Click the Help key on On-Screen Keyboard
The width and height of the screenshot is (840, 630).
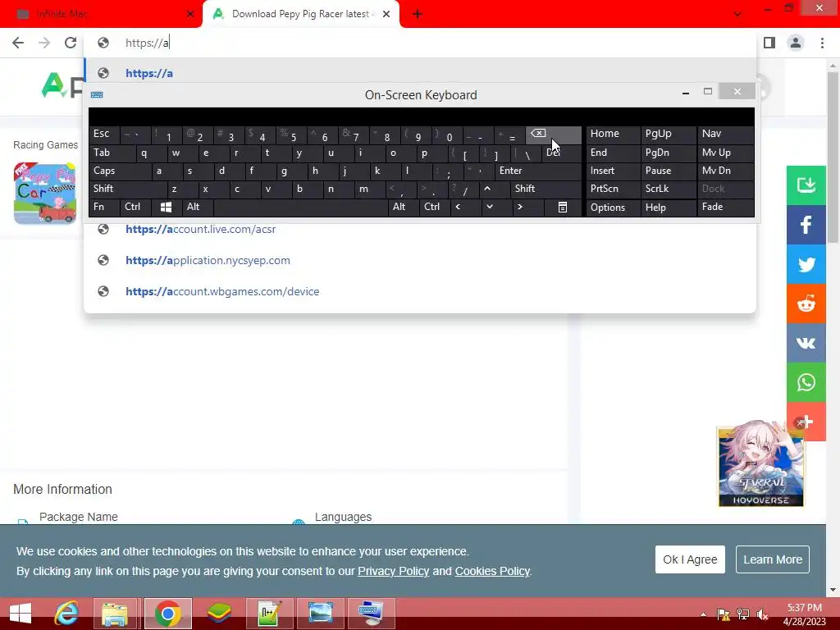[668, 208]
